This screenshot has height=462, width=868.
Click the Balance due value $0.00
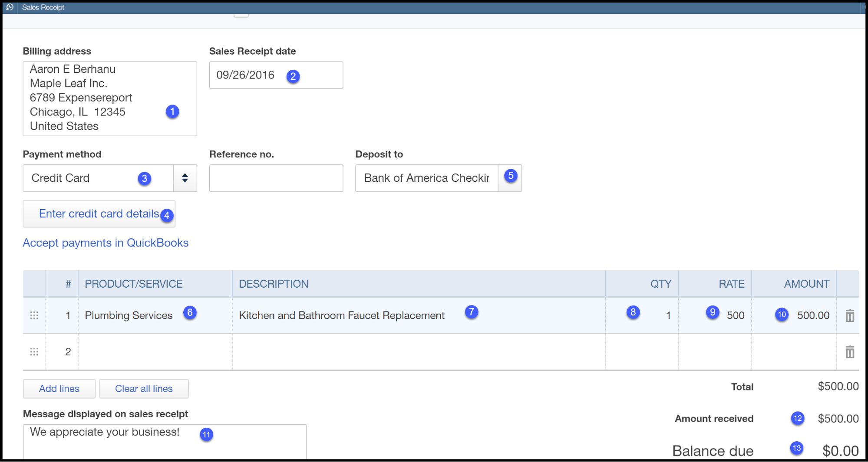tap(841, 451)
